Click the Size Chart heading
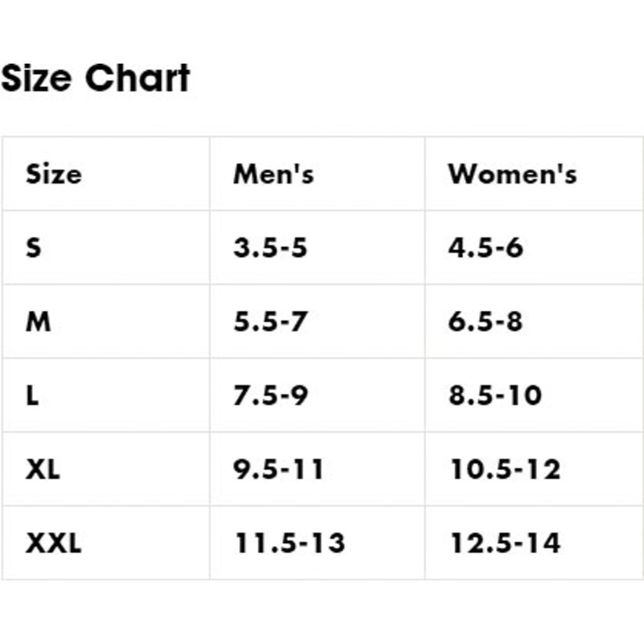 point(95,78)
